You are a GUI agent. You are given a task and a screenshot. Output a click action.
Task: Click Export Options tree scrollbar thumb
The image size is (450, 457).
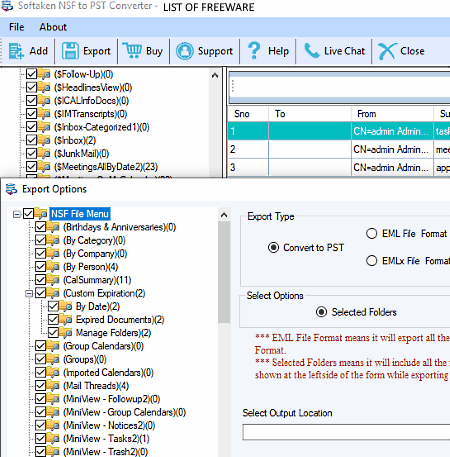point(224,272)
